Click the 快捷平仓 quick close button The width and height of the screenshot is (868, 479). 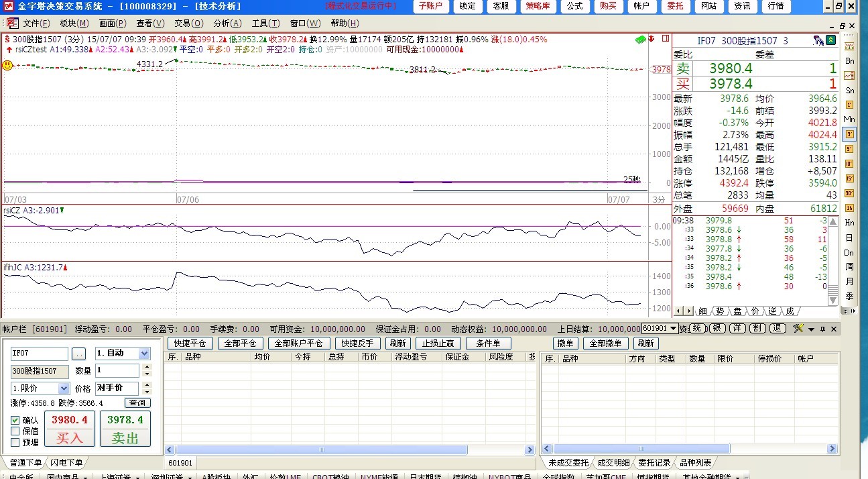(190, 343)
